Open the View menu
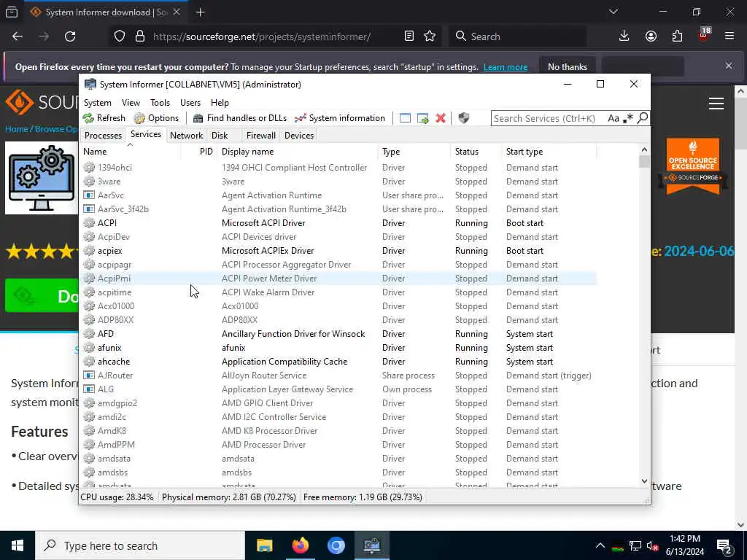 (131, 102)
